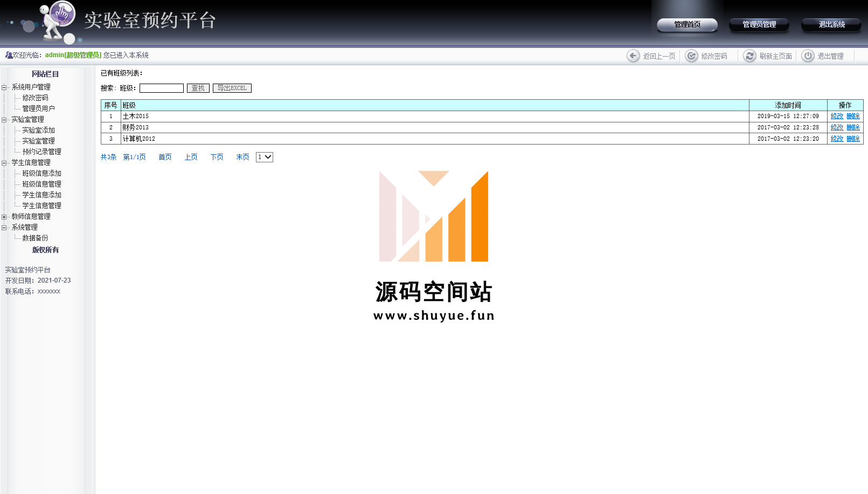Collapse the 学生信息管理 tree node

(4, 163)
